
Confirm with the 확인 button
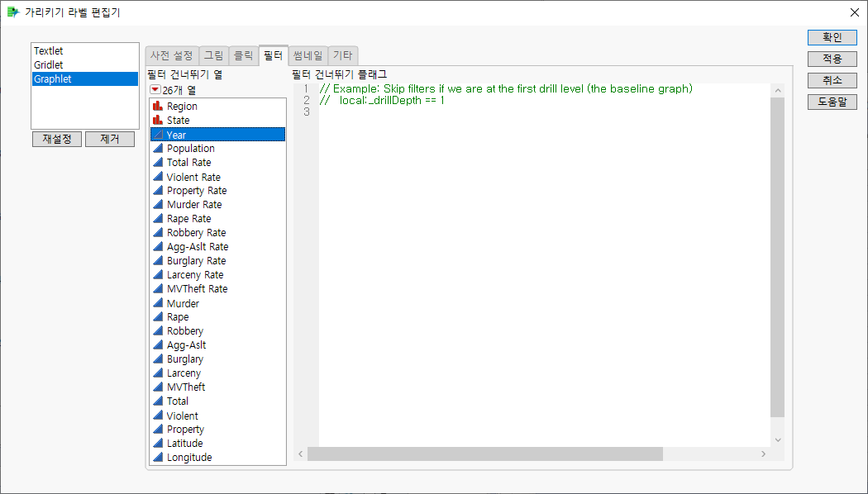click(x=832, y=37)
